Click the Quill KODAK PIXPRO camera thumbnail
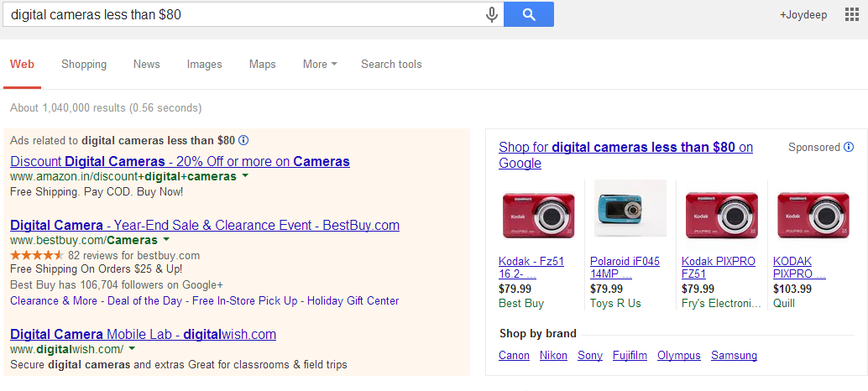 tap(813, 215)
